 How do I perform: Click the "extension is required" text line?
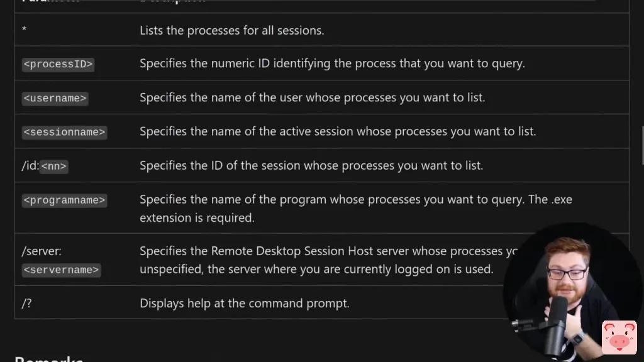point(197,217)
